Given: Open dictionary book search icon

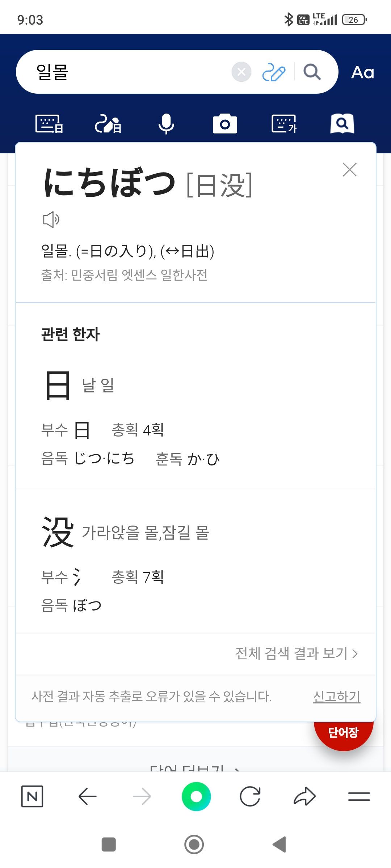Looking at the screenshot, I should click(x=342, y=124).
